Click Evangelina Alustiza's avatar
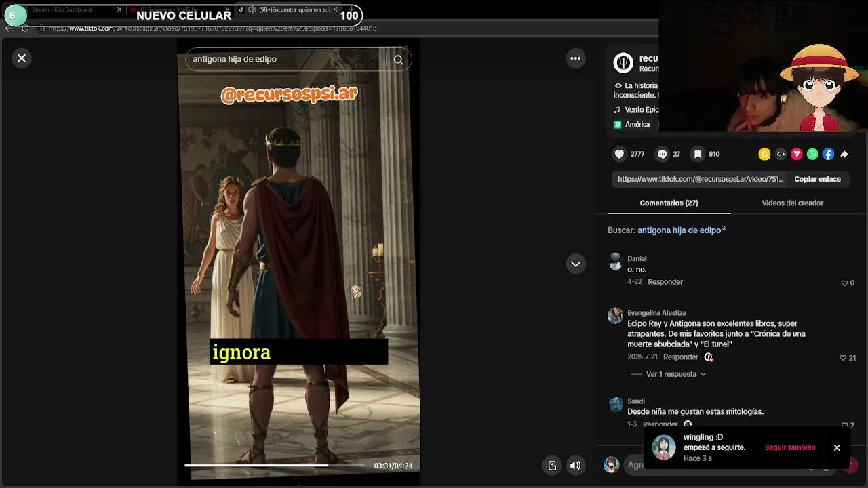The height and width of the screenshot is (488, 868). coord(615,316)
